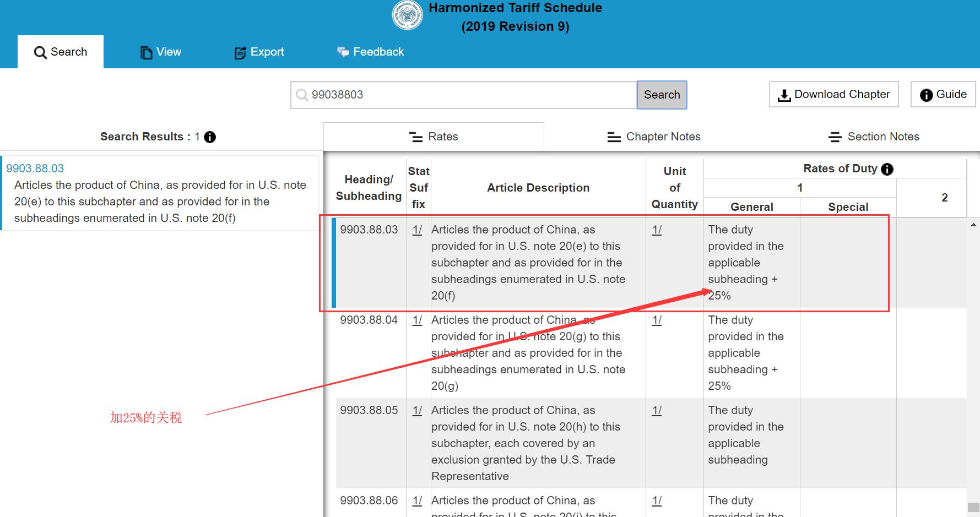Click the stat suffix 1/ footnote for 9903.88.05
Screen dimensions: 980x517
coord(417,410)
